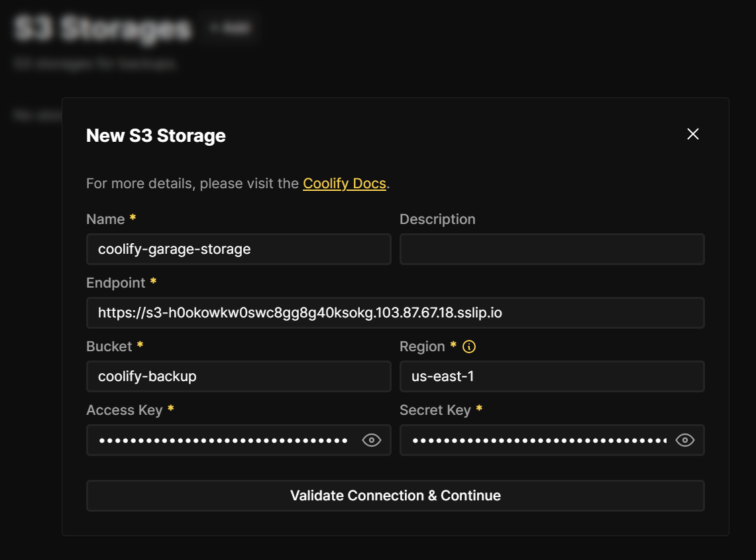Select the Bucket input with coolify-backup
Screen dimensions: 756x560
pyautogui.click(x=239, y=376)
